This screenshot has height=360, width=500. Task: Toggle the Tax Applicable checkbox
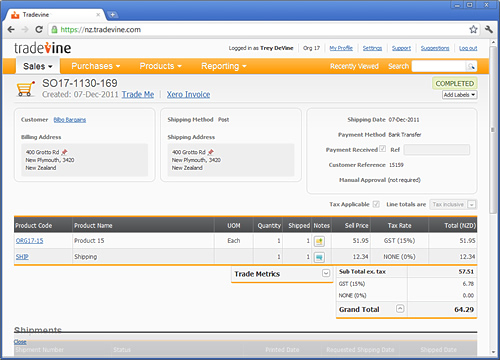coord(376,204)
